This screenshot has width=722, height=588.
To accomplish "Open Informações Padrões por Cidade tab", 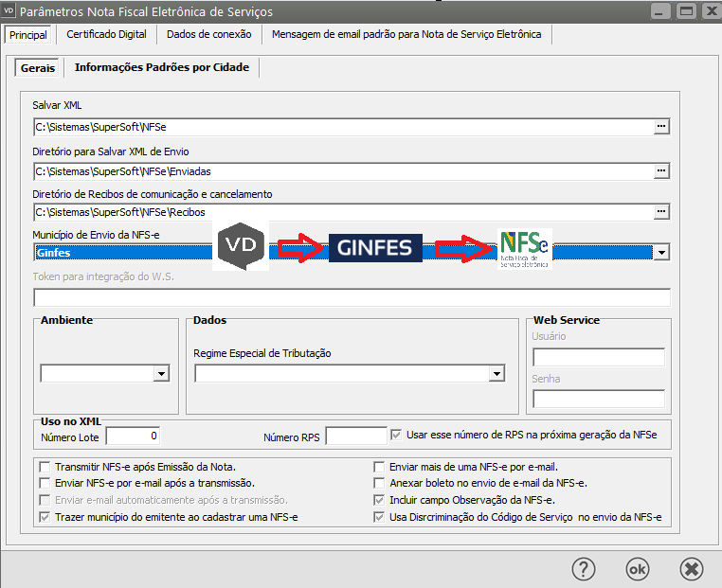I will (161, 67).
